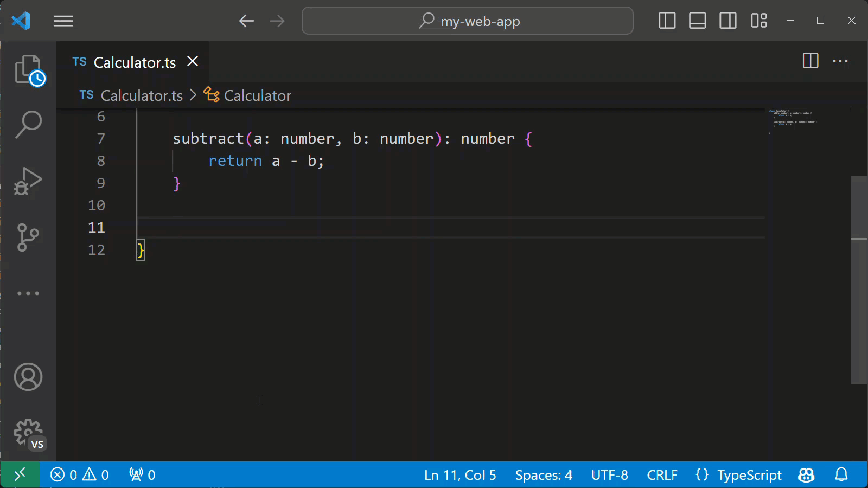This screenshot has width=868, height=488.
Task: Open the notifications bell
Action: (x=841, y=475)
